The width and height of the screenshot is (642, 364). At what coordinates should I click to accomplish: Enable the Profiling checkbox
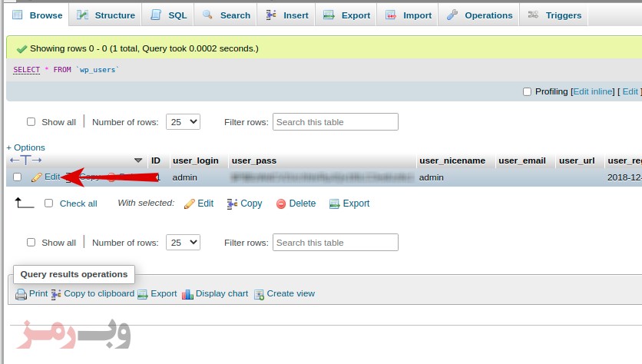pyautogui.click(x=527, y=91)
